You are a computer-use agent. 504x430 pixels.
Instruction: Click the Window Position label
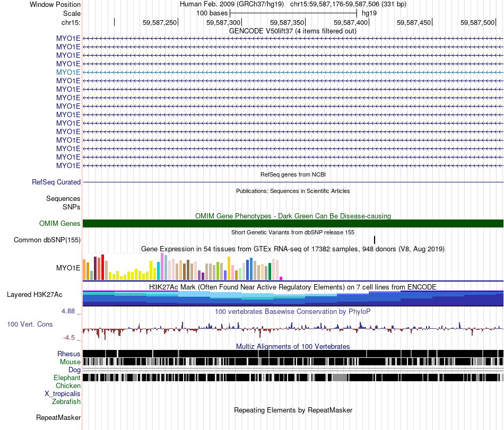[x=55, y=4]
